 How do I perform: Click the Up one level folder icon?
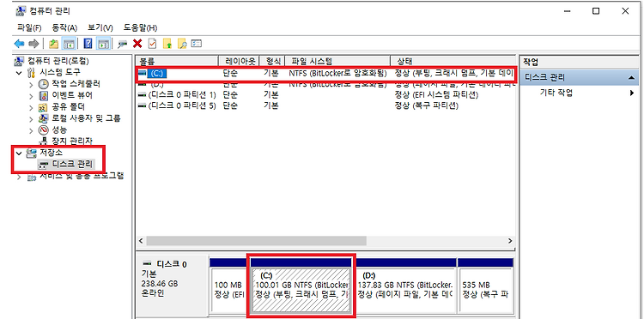coord(53,44)
